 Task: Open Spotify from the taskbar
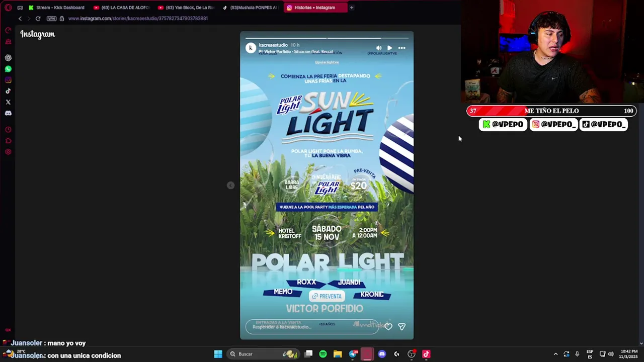[x=323, y=354]
